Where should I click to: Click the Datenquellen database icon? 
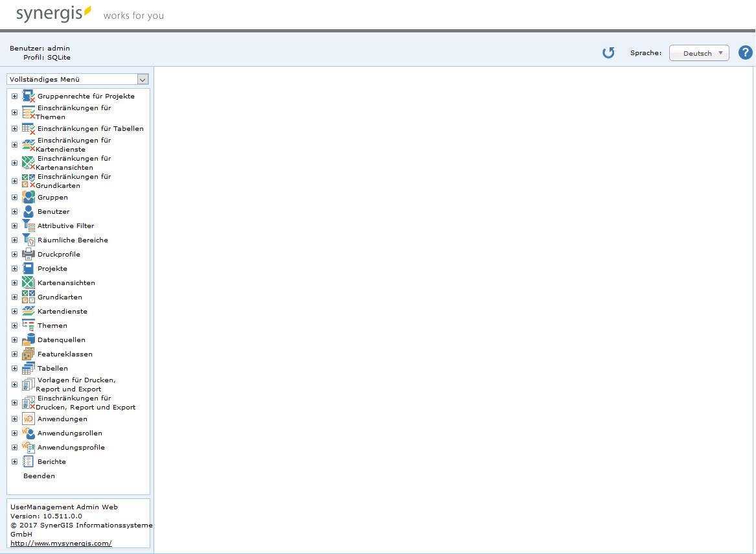(29, 340)
